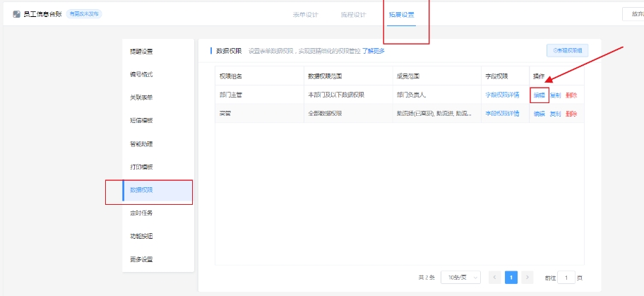Select 关联表单 sidebar item

[141, 97]
